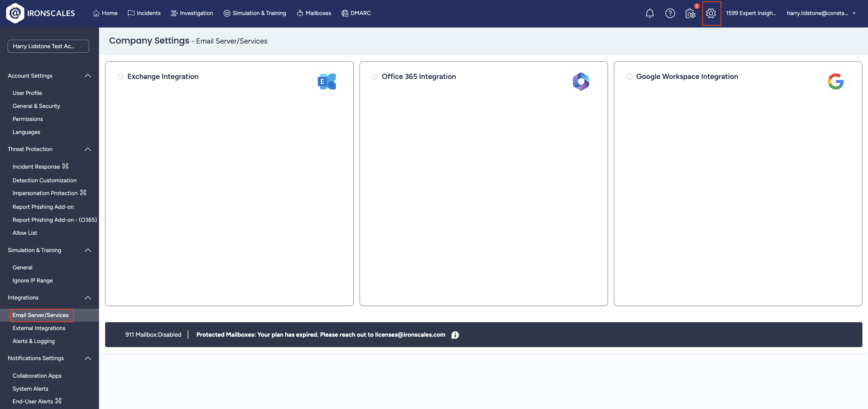The height and width of the screenshot is (409, 868).
Task: Click the Google logo icon
Action: click(x=835, y=81)
